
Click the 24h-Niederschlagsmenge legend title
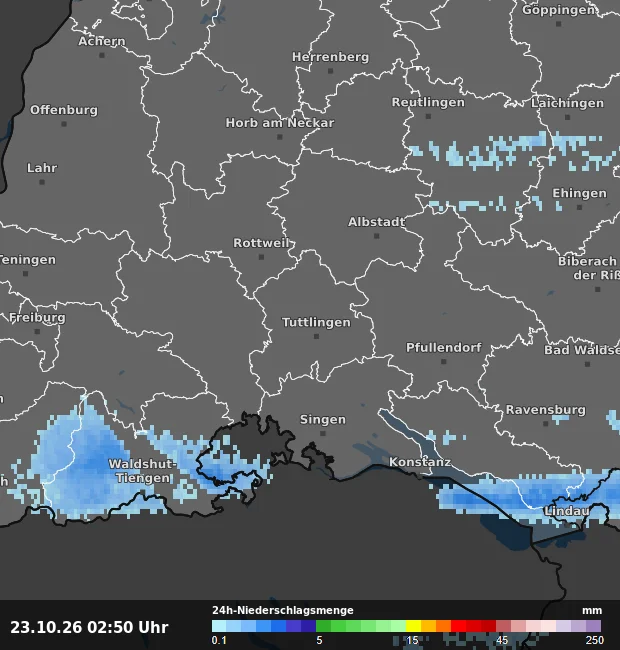[x=283, y=610]
